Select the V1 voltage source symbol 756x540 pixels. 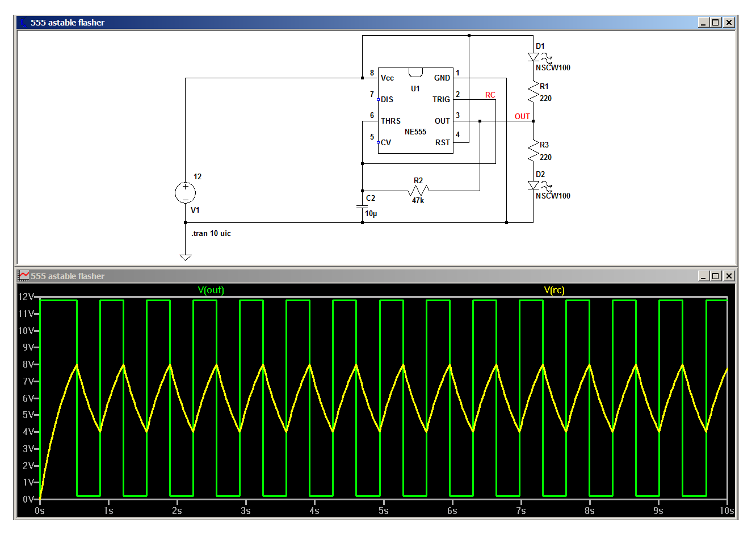click(185, 193)
